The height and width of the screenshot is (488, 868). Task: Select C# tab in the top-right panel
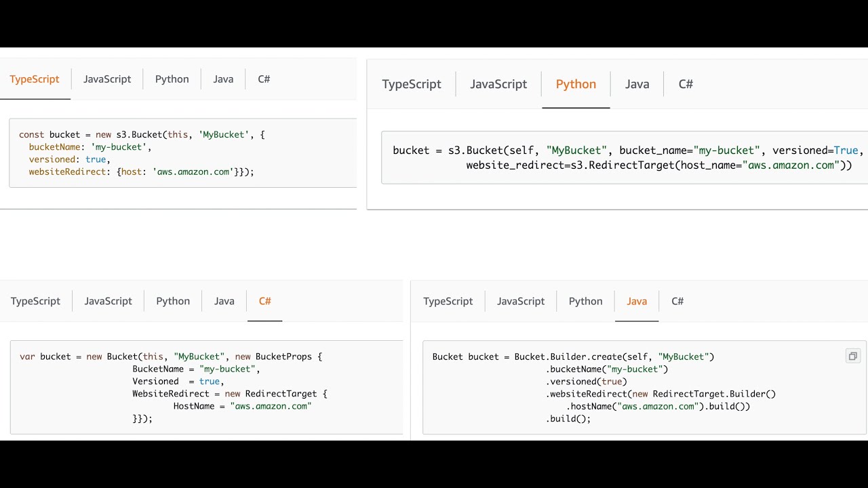[x=686, y=84]
